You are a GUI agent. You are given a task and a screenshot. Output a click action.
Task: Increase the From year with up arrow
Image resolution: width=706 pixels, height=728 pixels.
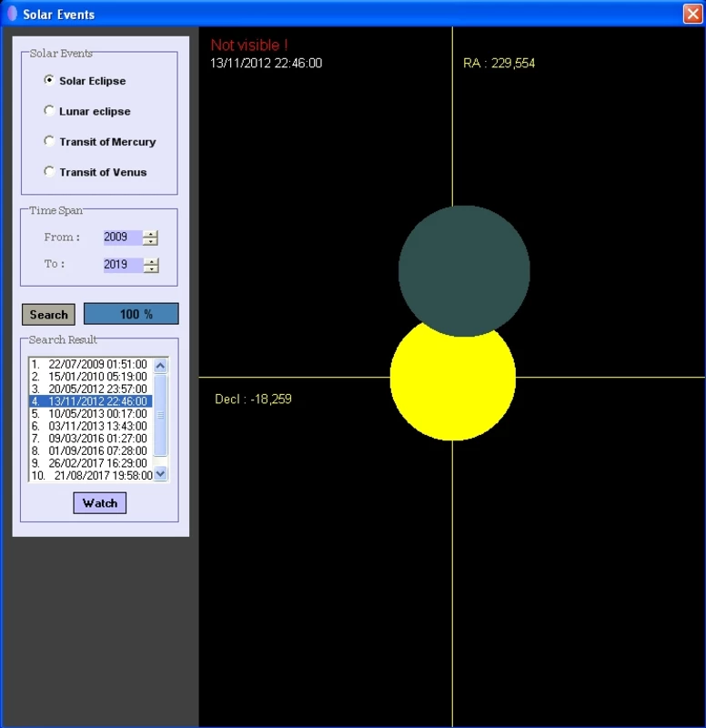[x=150, y=234]
